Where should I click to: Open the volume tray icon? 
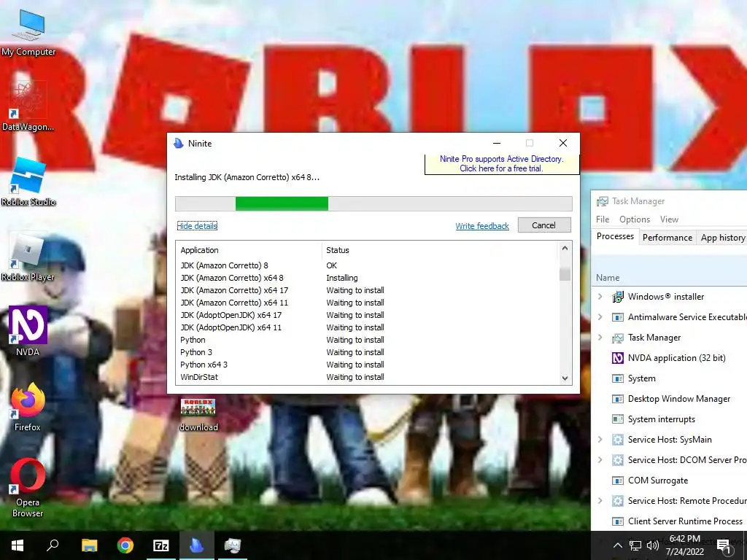pos(652,545)
